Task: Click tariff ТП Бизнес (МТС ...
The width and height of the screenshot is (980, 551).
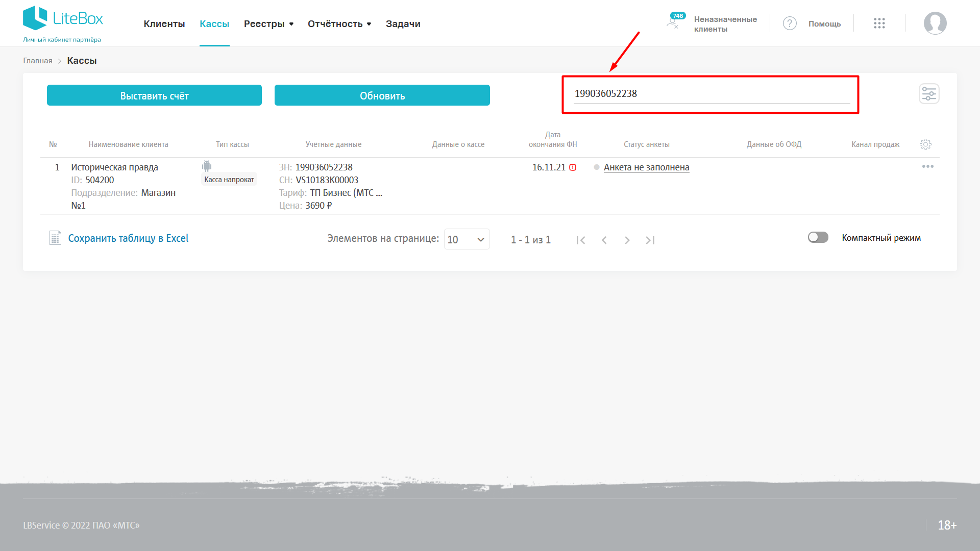Action: [346, 193]
